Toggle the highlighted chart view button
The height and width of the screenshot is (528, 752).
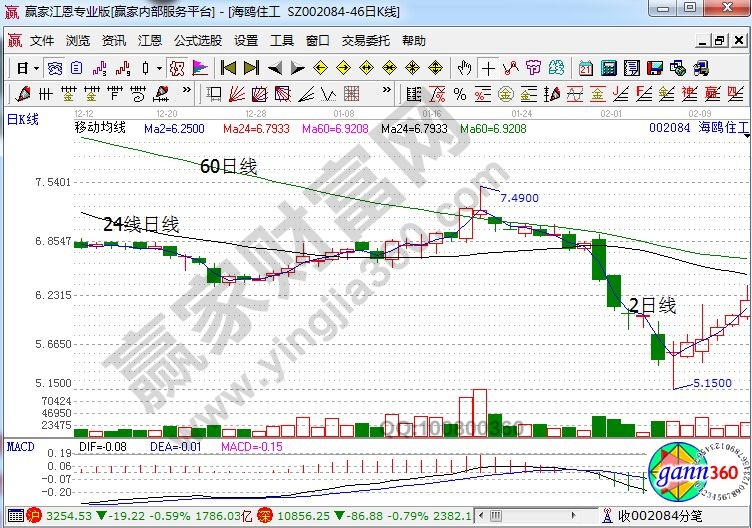56,69
